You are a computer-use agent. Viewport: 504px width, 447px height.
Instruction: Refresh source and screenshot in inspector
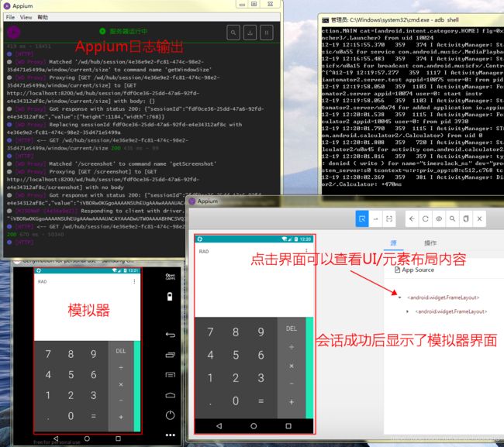tap(425, 218)
